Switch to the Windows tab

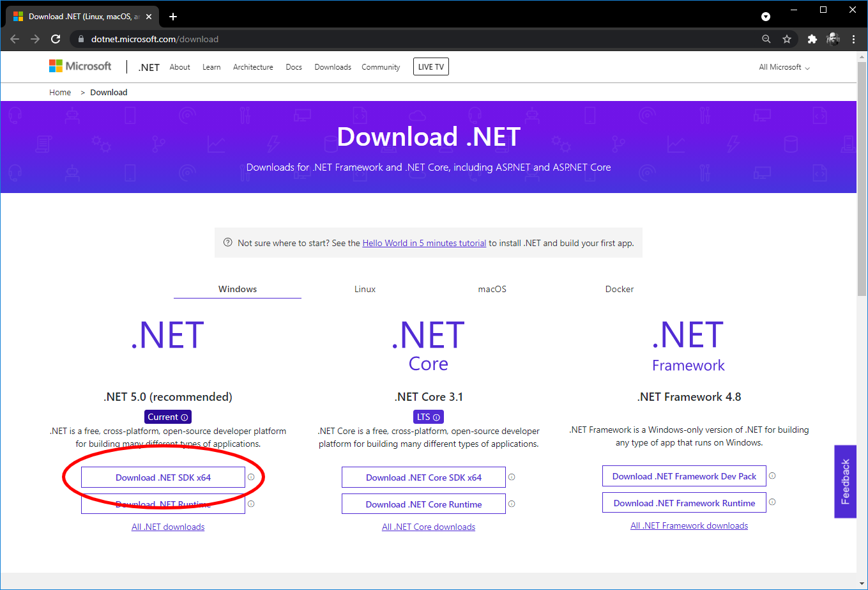pos(238,289)
